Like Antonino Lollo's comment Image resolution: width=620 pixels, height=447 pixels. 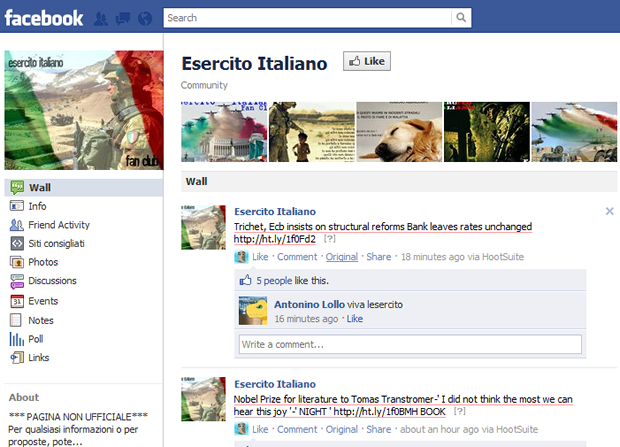355,319
